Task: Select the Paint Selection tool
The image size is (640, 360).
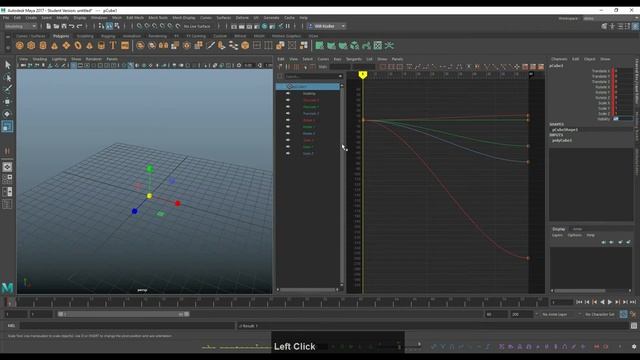Action: tap(7, 89)
